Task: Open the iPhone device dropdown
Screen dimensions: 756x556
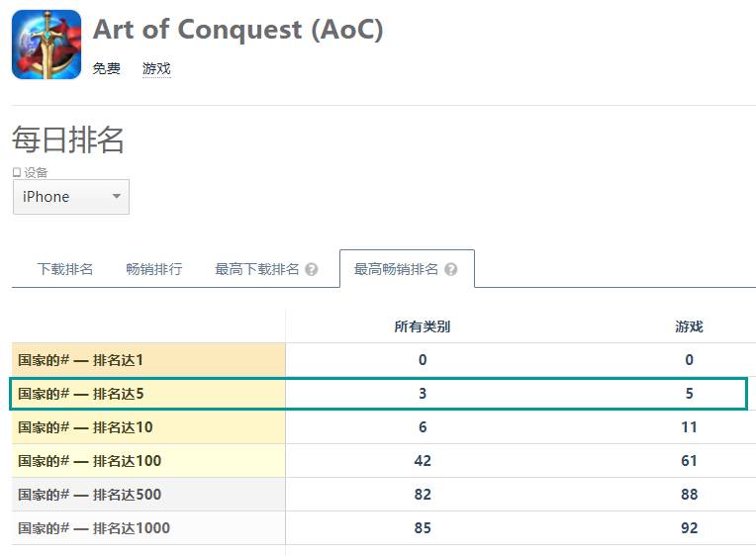Action: pos(70,197)
